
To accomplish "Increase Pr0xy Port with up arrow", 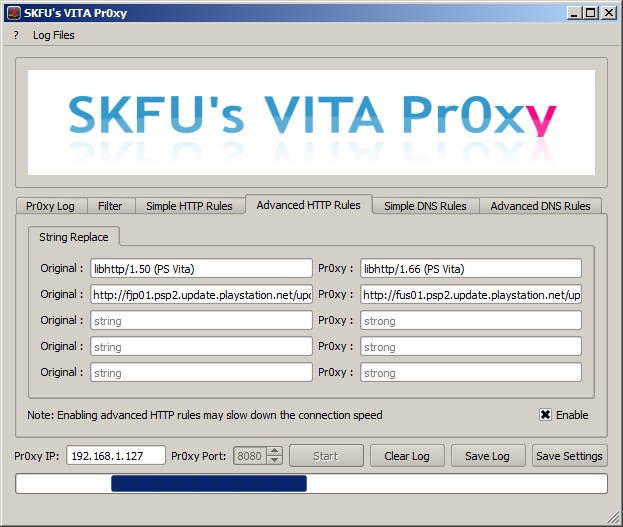I will (x=275, y=451).
